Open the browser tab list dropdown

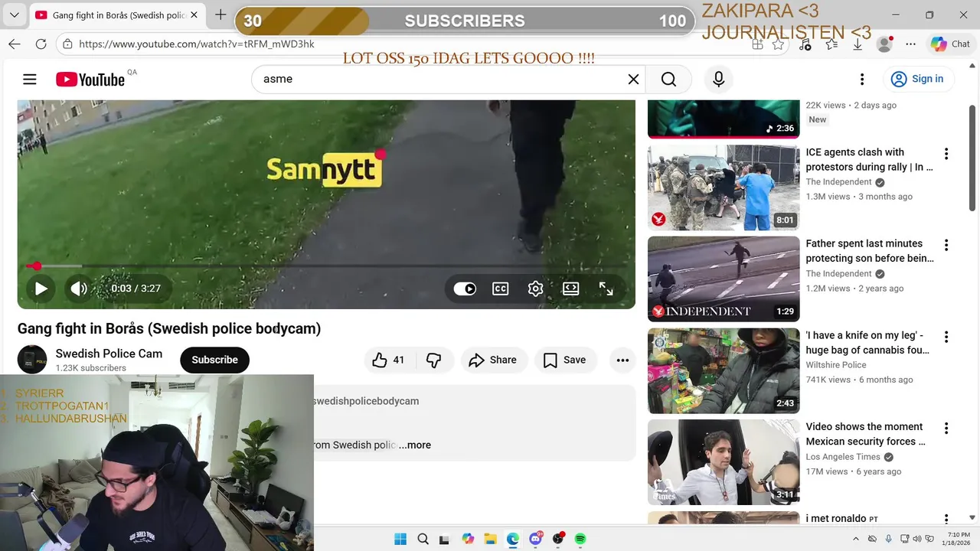pyautogui.click(x=14, y=15)
